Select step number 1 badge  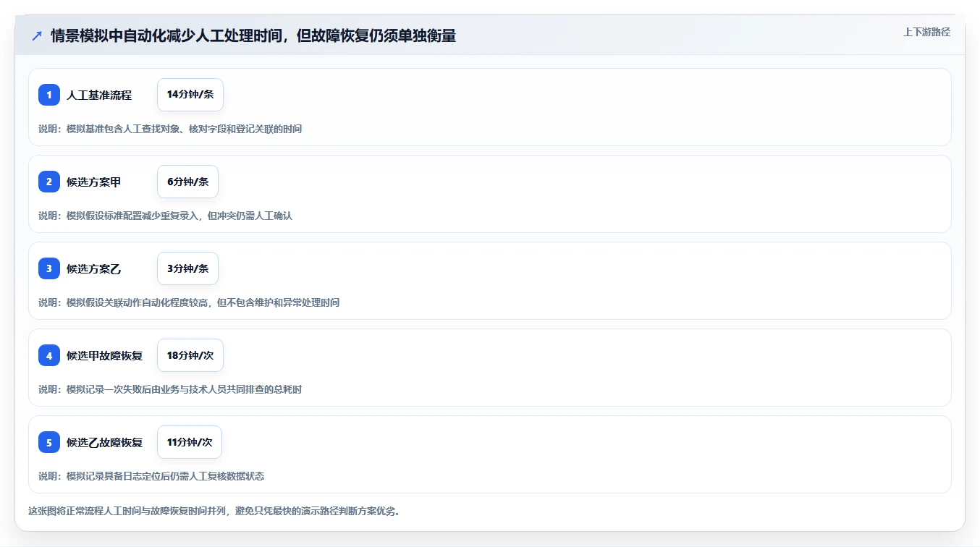tap(49, 95)
